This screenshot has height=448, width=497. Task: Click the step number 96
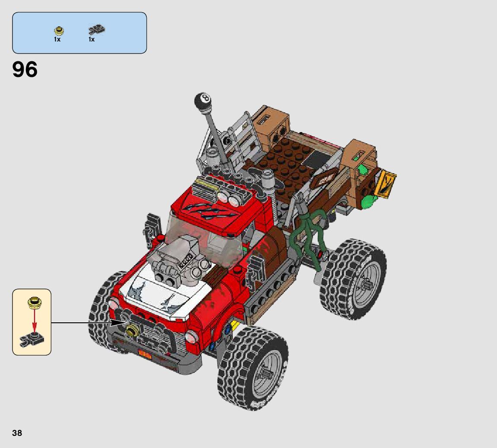pos(25,70)
